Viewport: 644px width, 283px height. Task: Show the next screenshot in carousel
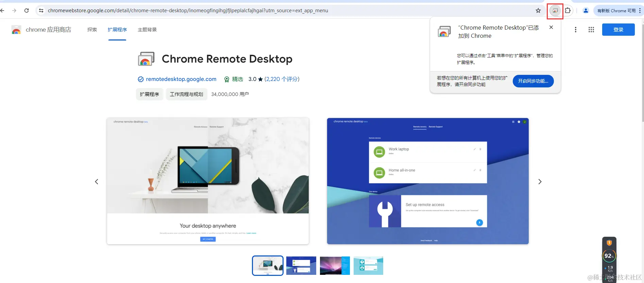540,182
